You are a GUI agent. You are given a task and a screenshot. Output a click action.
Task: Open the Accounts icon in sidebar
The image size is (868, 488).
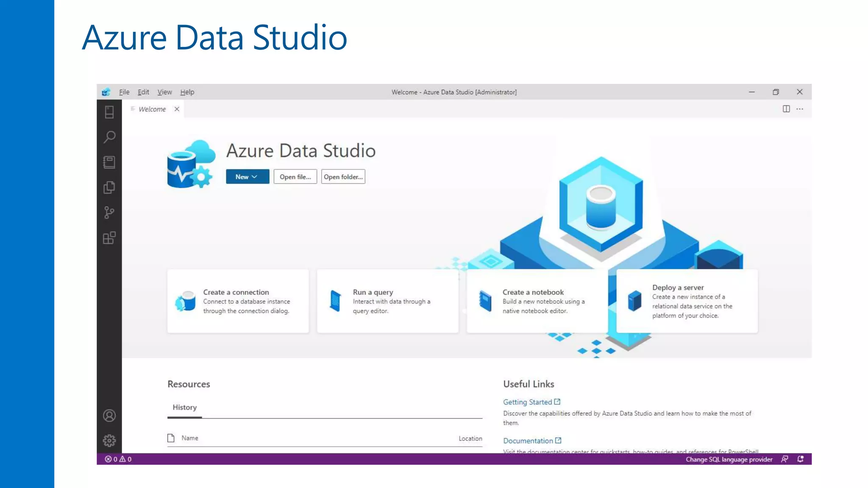(x=109, y=416)
